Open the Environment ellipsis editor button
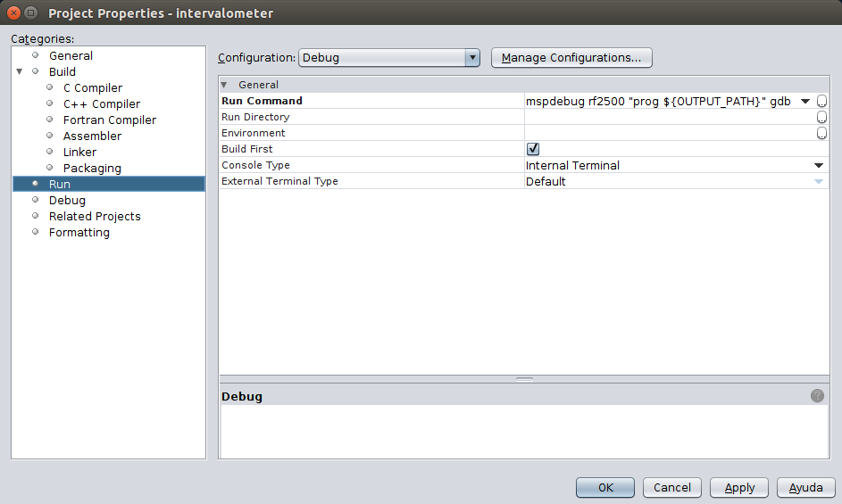Viewport: 842px width, 504px height. tap(821, 134)
